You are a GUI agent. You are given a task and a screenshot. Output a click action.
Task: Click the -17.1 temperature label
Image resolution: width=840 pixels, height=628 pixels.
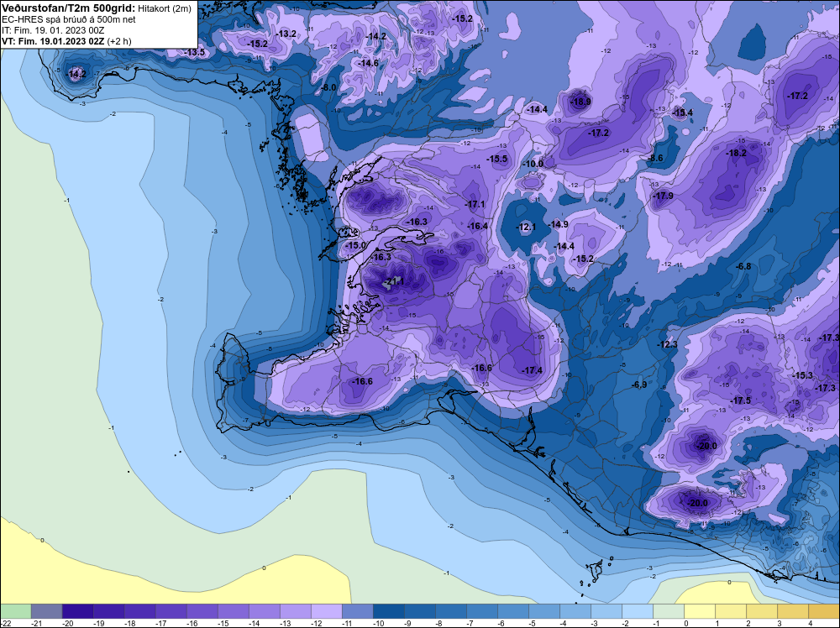tap(475, 205)
